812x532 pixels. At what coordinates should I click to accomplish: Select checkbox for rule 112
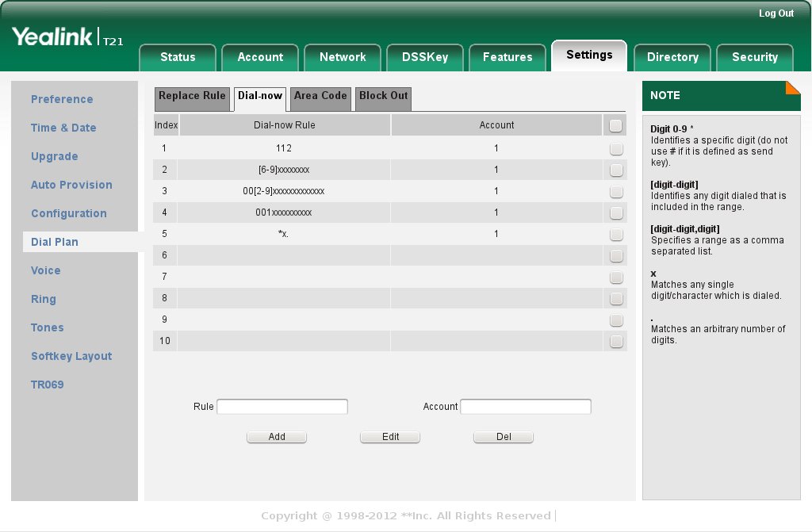(x=616, y=148)
